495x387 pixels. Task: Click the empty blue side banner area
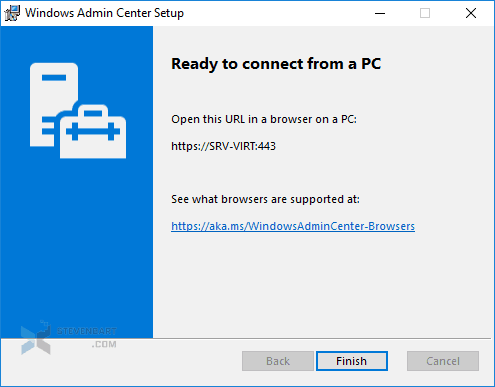(x=77, y=247)
